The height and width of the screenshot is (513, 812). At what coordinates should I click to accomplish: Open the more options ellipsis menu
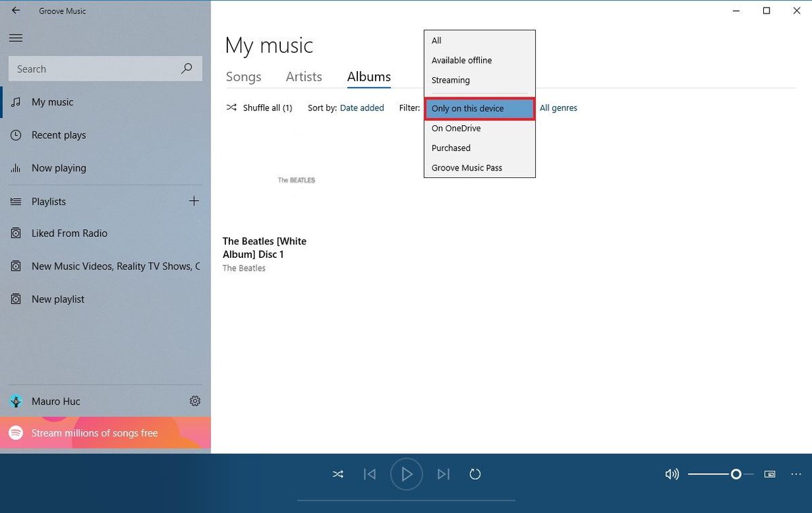796,474
